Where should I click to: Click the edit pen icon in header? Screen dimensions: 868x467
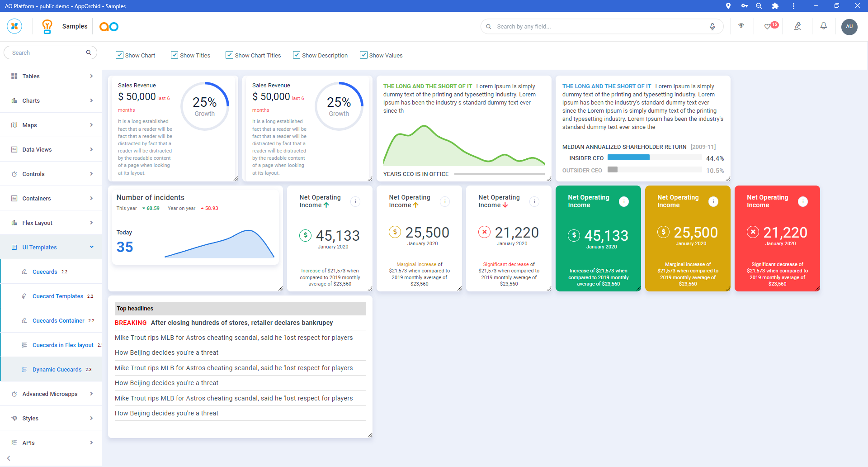[797, 26]
